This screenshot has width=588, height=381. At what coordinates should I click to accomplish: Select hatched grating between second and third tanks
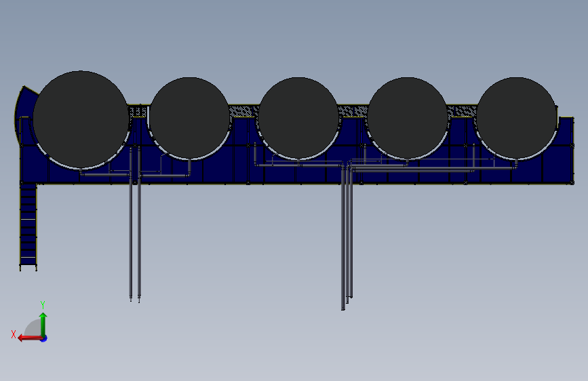click(x=243, y=111)
